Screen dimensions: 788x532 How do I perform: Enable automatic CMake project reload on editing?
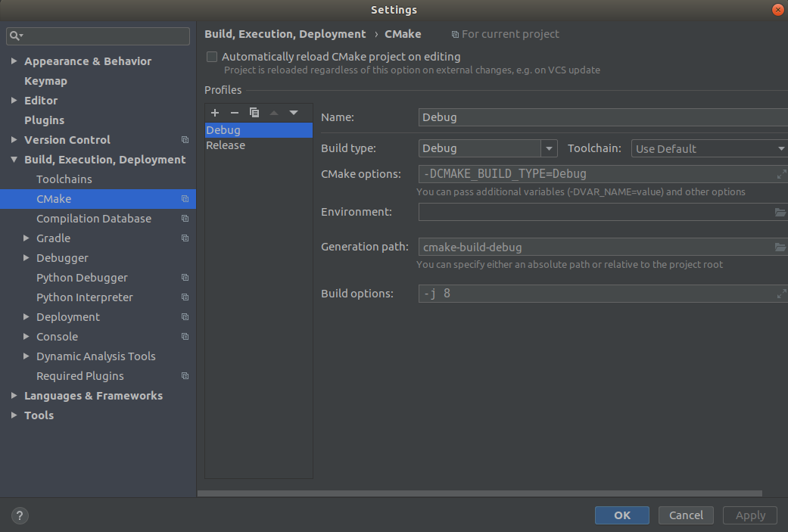pyautogui.click(x=211, y=56)
